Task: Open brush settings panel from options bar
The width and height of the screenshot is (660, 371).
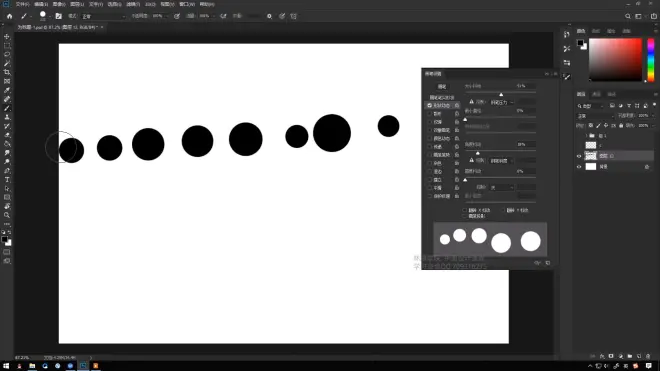Action: tap(59, 16)
